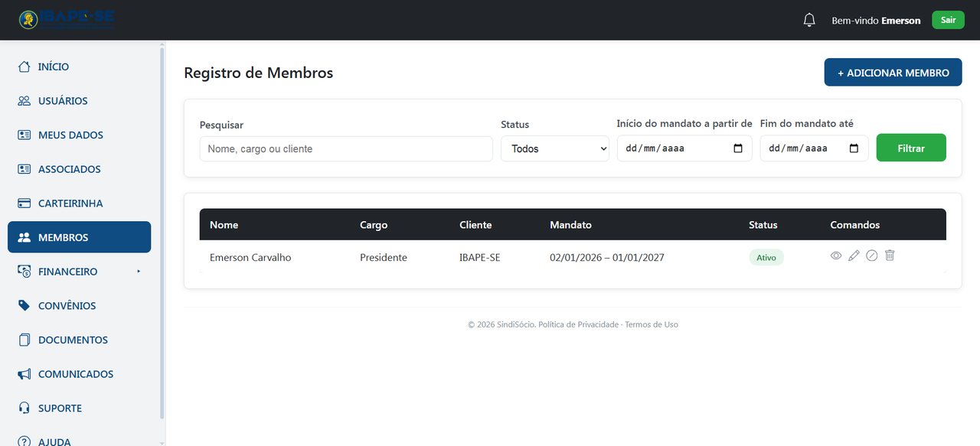The image size is (980, 446).
Task: Focus the Pesquisar search field
Action: [346, 148]
